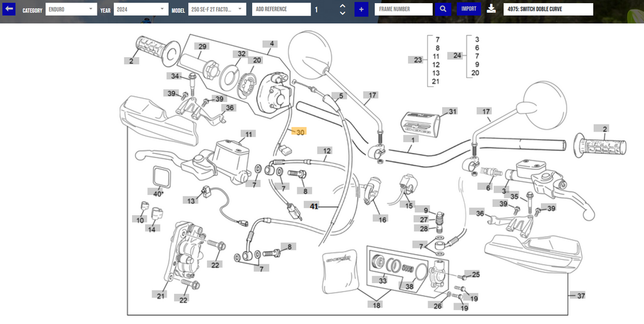Select part label 21 brake caliper
The height and width of the screenshot is (324, 644).
[160, 296]
